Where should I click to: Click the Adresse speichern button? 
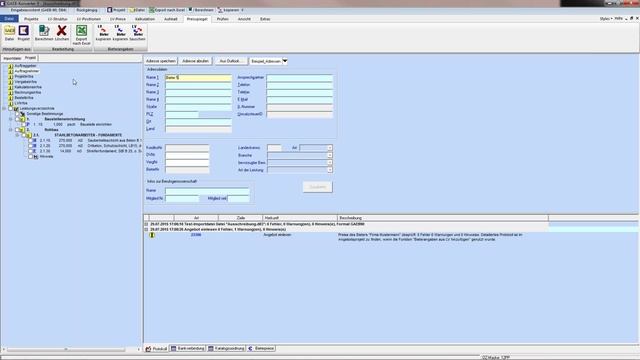(161, 61)
